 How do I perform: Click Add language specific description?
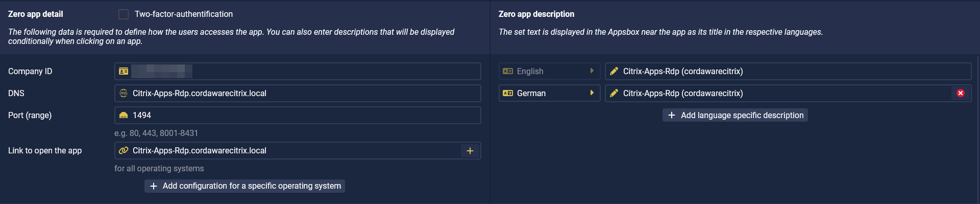[735, 115]
